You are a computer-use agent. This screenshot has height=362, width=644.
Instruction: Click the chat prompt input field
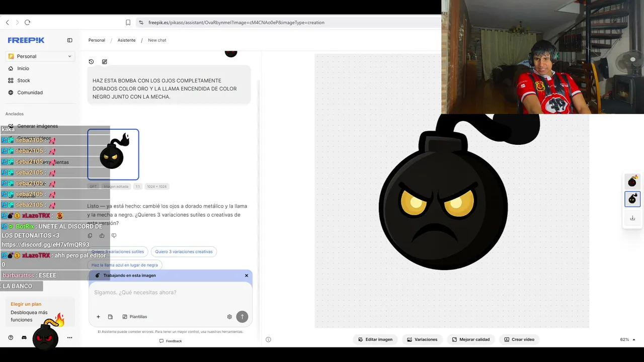click(x=171, y=293)
